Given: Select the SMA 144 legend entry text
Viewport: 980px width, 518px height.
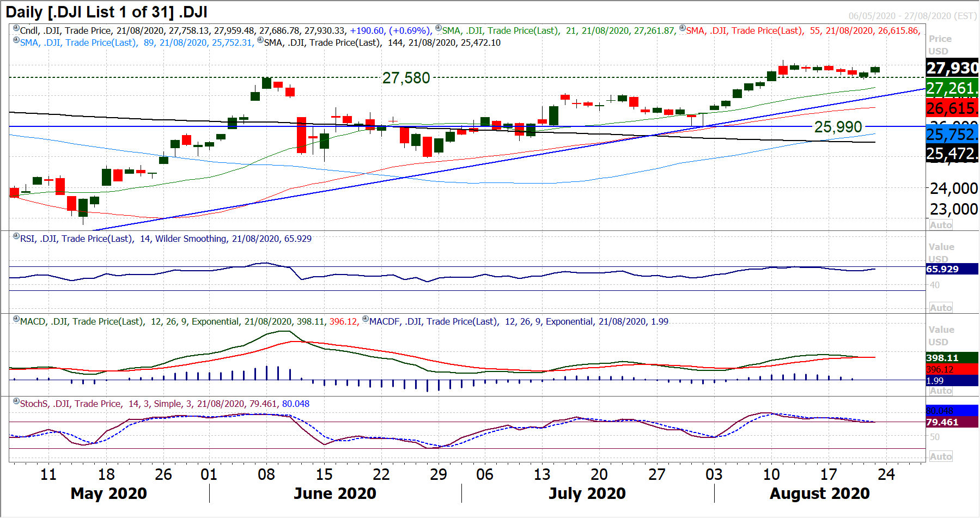Looking at the screenshot, I should click(x=382, y=42).
